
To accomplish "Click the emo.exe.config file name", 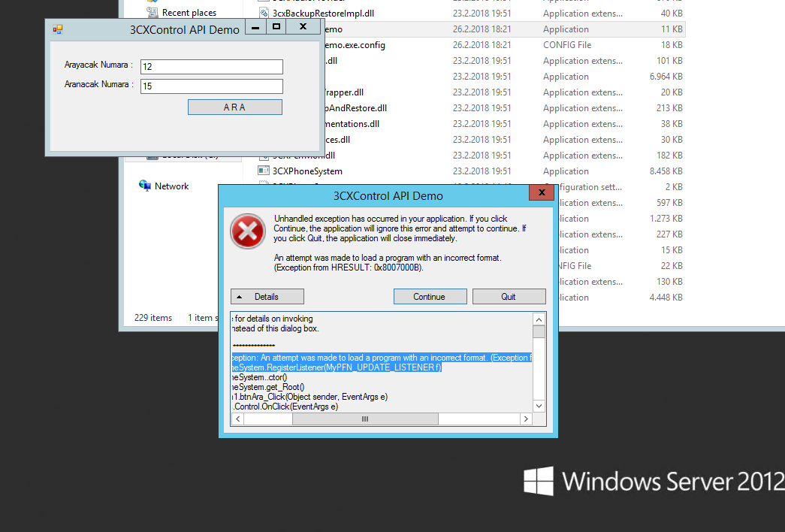I will click(x=355, y=44).
